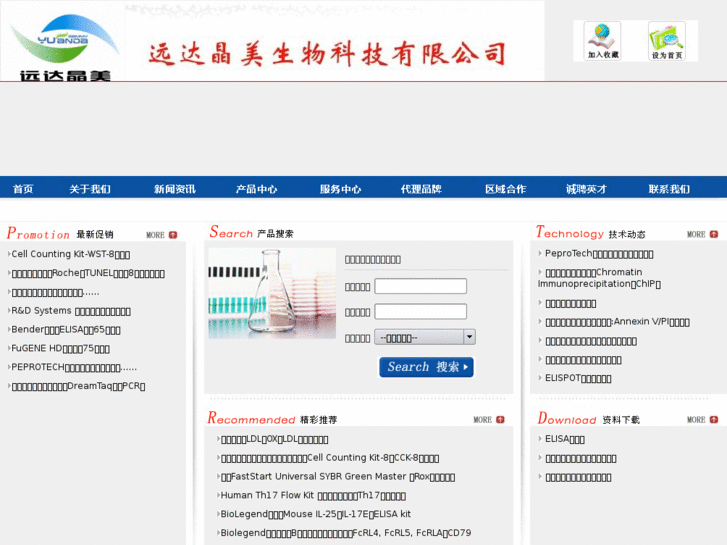Click the 设为首页 set homepage icon
Image resolution: width=727 pixels, height=545 pixels.
(667, 41)
